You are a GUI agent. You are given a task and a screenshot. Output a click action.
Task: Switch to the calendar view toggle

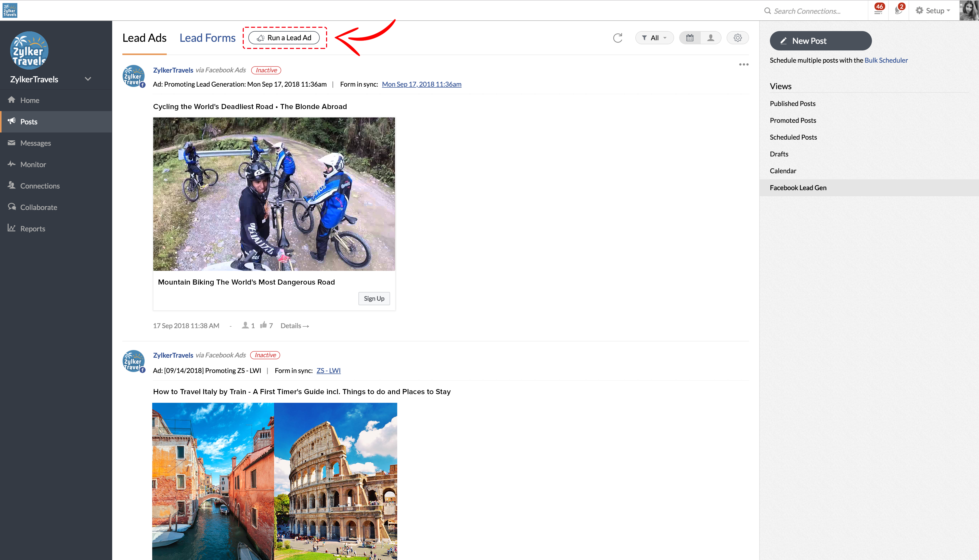tap(690, 38)
